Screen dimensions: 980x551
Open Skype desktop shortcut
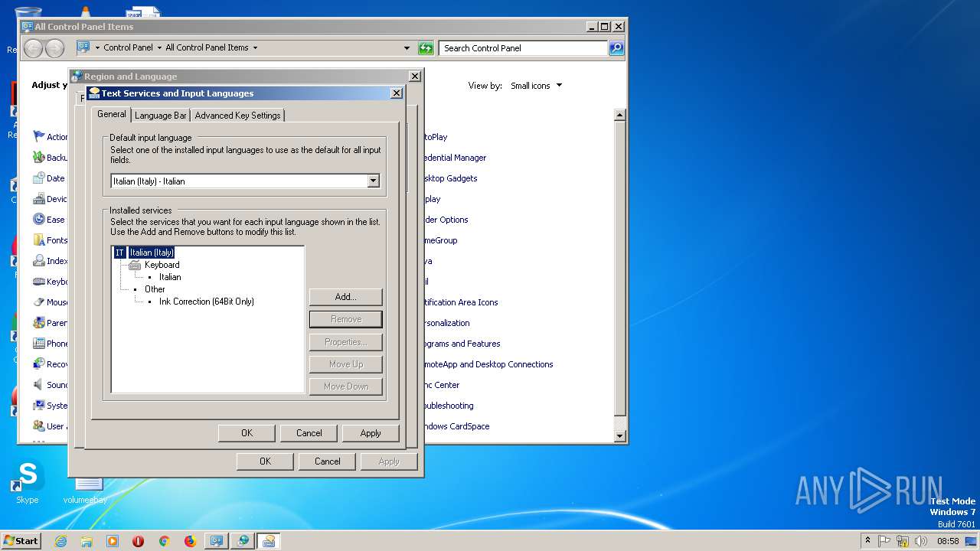28,482
